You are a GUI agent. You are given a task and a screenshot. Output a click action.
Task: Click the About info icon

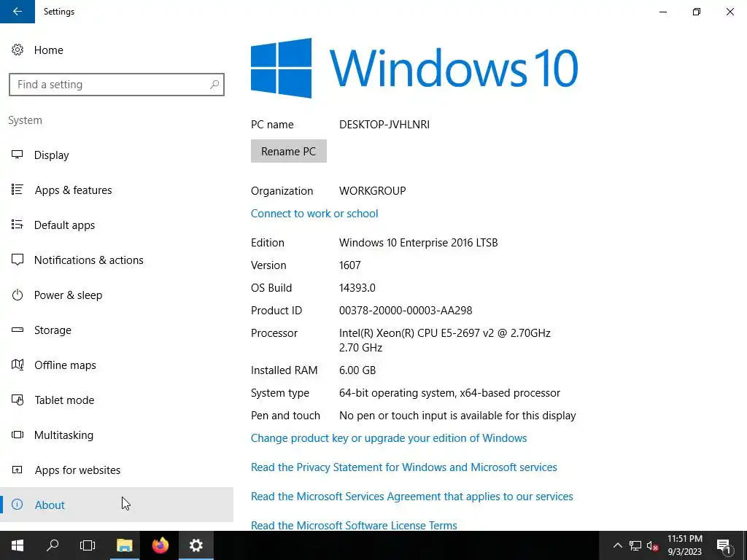click(18, 505)
